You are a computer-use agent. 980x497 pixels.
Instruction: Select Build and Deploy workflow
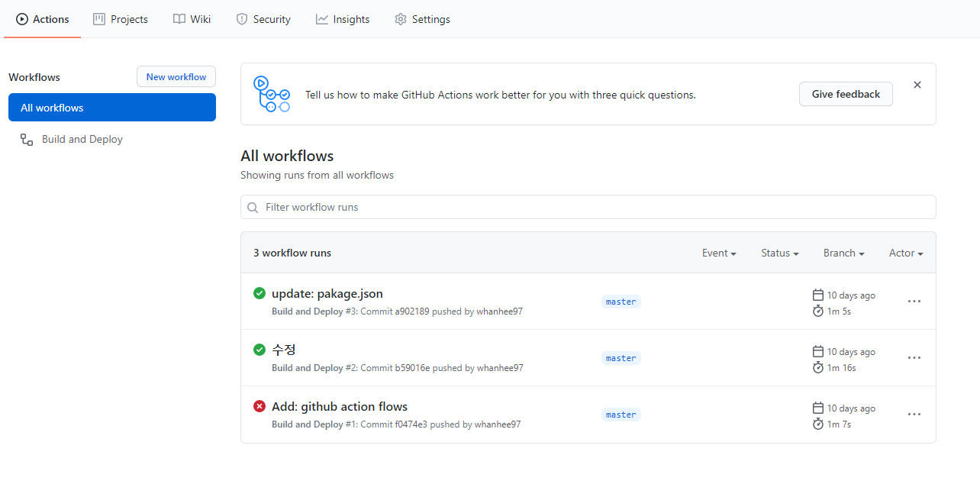[112, 139]
